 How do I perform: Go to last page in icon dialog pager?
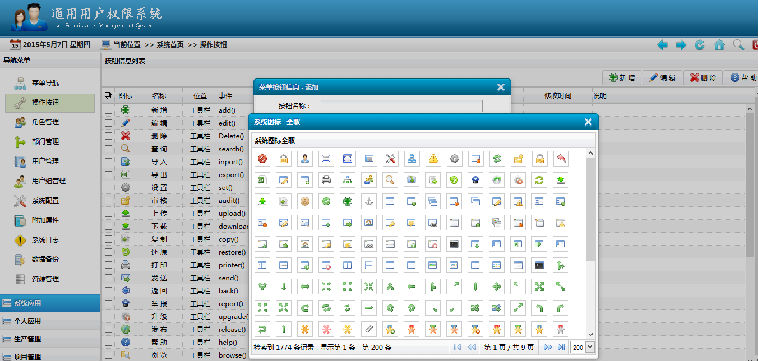pyautogui.click(x=561, y=347)
